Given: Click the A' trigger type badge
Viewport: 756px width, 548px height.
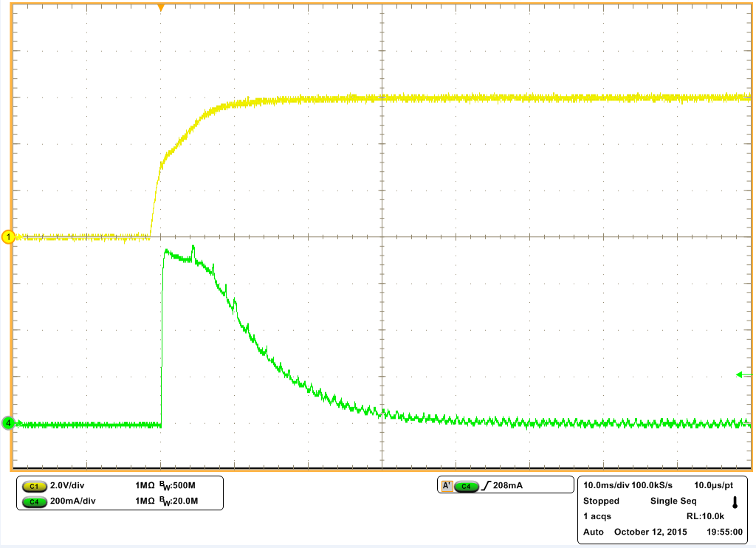Looking at the screenshot, I should tap(447, 486).
